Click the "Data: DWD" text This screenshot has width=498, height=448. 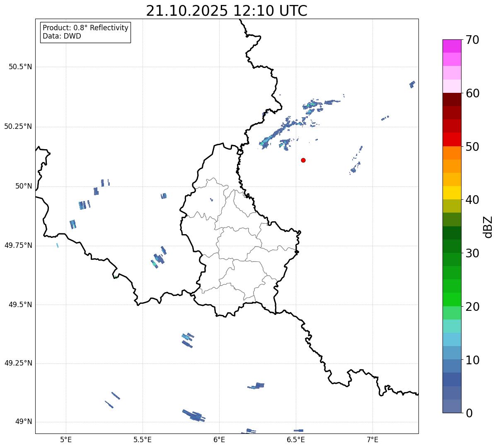point(62,36)
